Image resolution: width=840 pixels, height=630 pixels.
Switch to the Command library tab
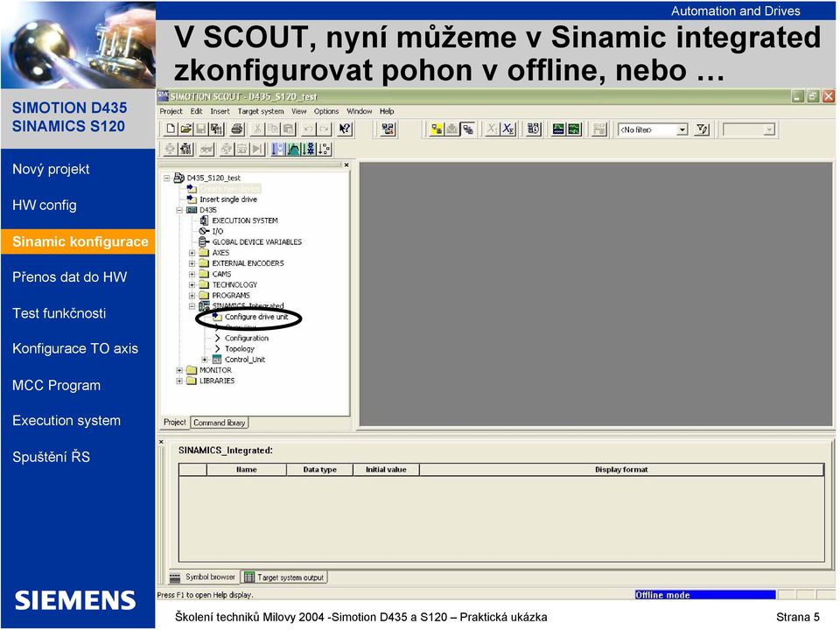click(x=219, y=423)
